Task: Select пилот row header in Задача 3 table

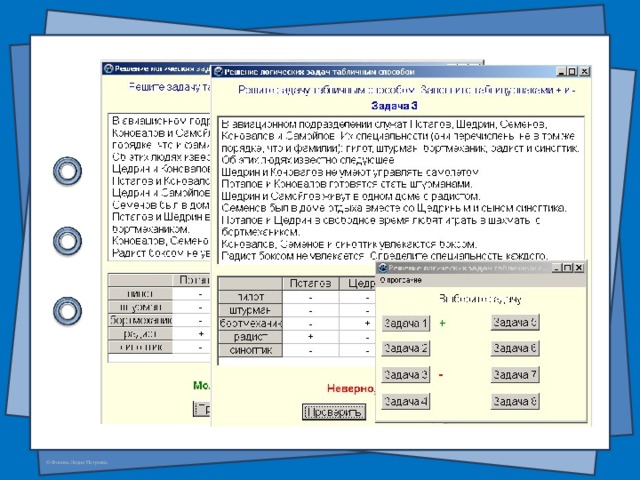Action: point(250,297)
